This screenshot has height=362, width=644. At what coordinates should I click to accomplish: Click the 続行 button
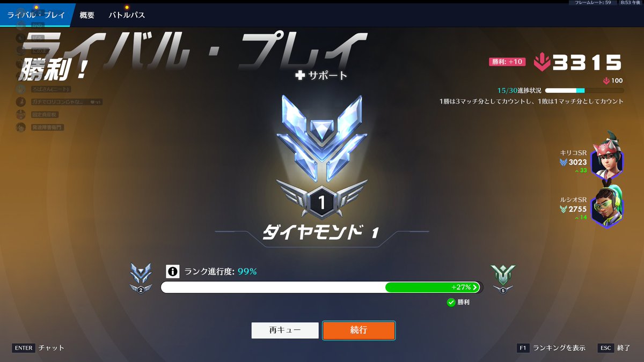pos(358,330)
